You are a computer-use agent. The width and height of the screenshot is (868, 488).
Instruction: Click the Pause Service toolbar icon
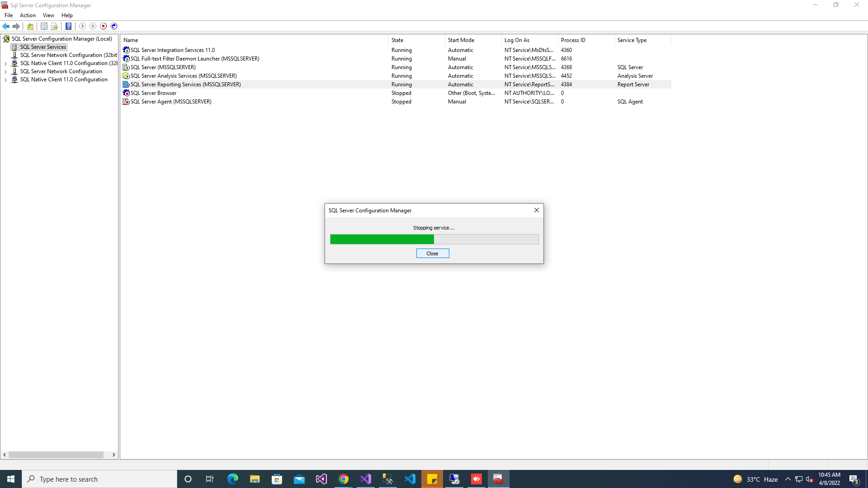(93, 26)
